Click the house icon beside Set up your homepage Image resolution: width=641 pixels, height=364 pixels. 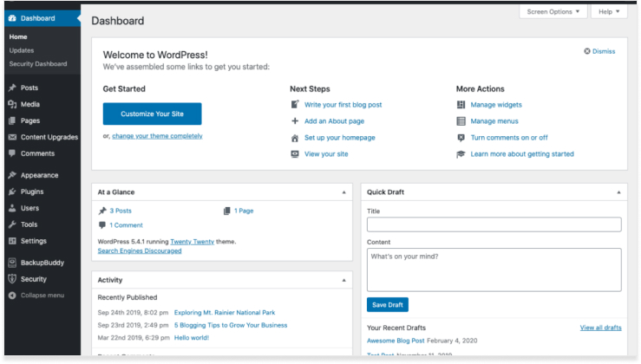[x=295, y=138]
